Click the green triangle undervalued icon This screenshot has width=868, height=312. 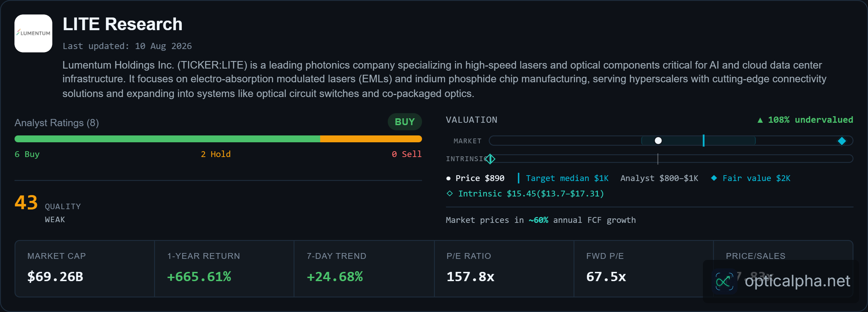pyautogui.click(x=760, y=120)
